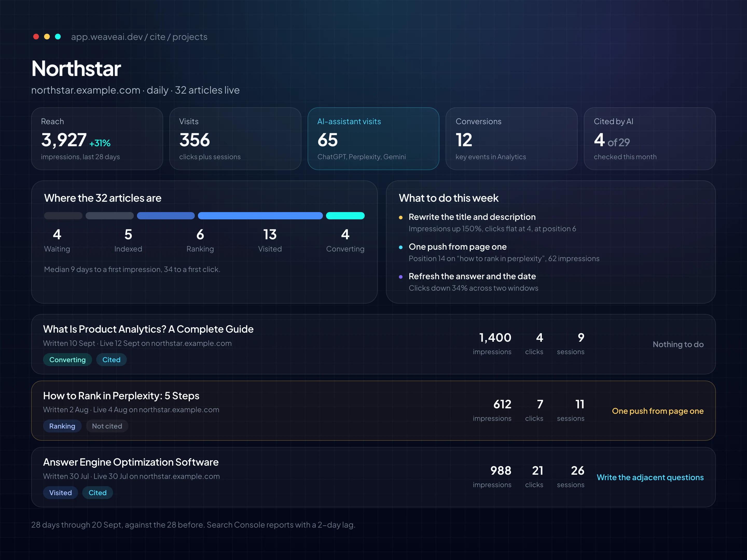Open the Reach impressions card
747x560 pixels.
97,139
